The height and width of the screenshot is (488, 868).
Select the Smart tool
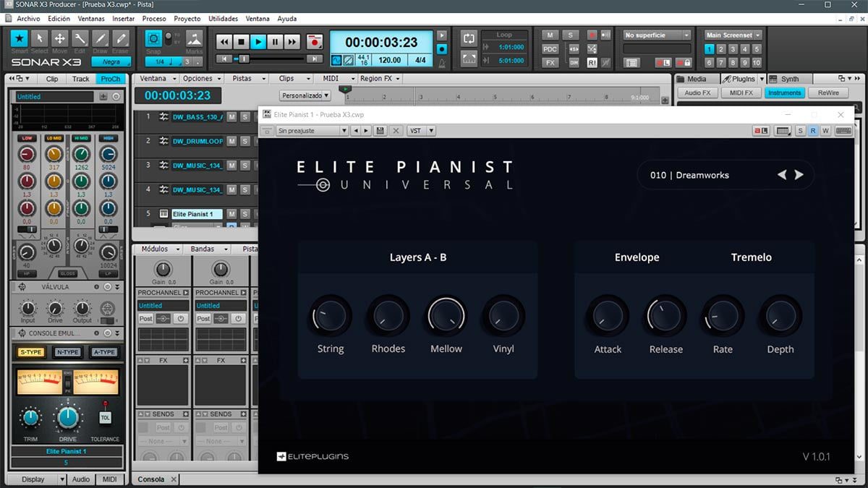point(20,38)
